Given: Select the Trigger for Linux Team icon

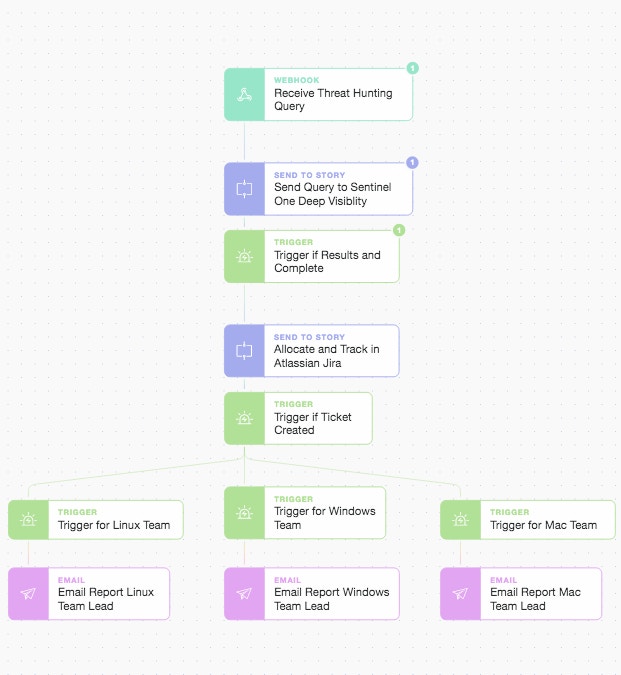Looking at the screenshot, I should pos(28,520).
